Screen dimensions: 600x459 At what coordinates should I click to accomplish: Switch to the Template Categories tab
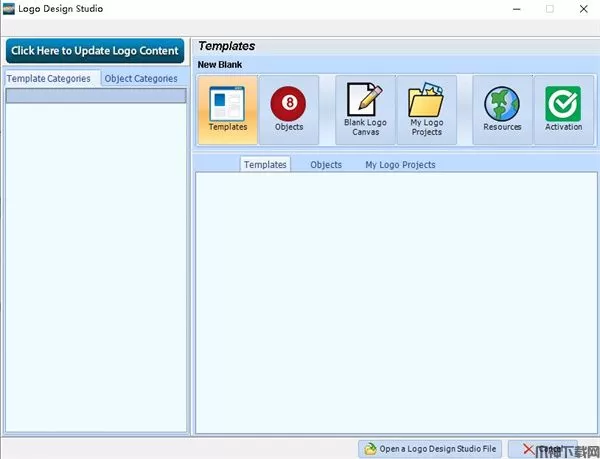49,78
